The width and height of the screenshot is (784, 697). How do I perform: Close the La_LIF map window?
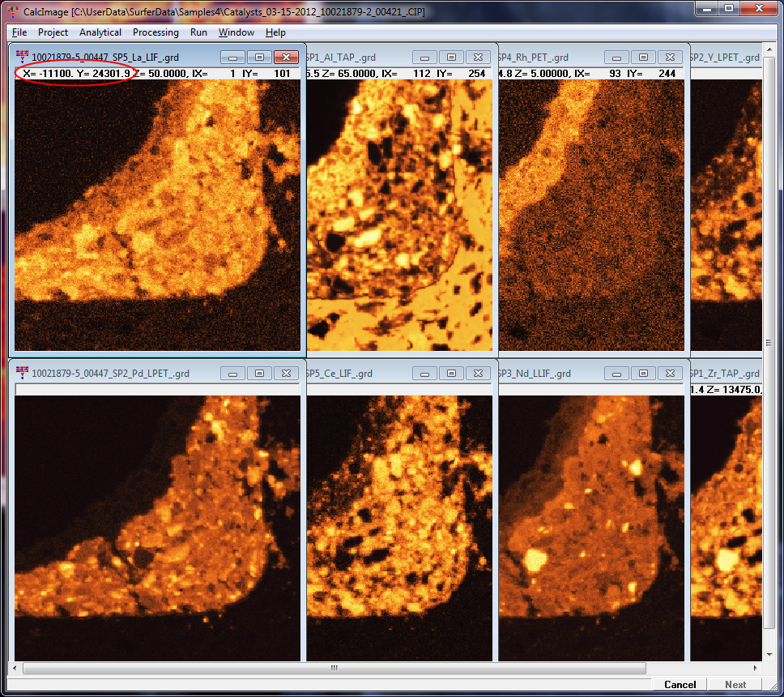point(285,58)
